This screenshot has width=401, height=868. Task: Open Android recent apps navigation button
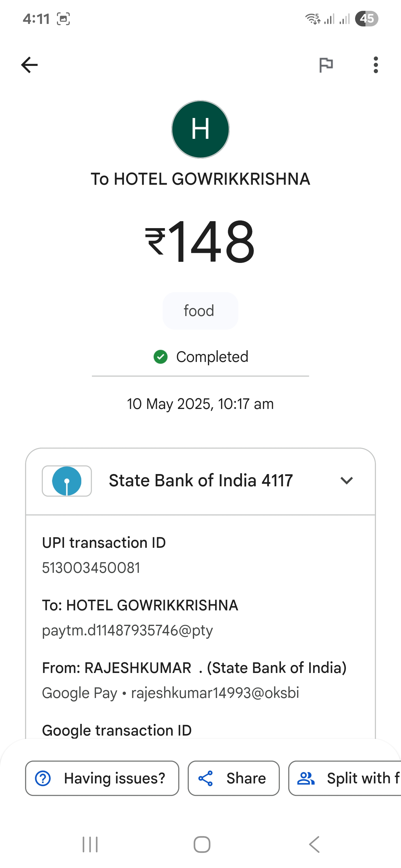click(x=90, y=844)
